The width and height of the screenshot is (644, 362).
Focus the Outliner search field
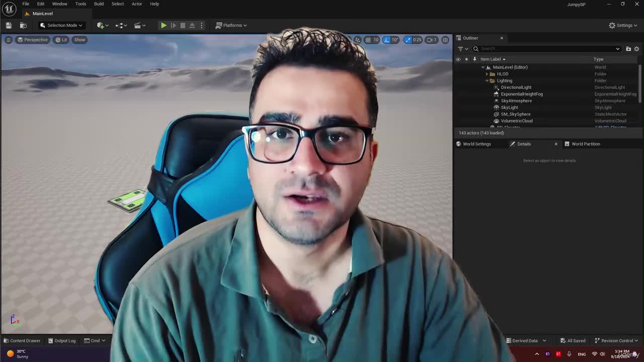546,49
